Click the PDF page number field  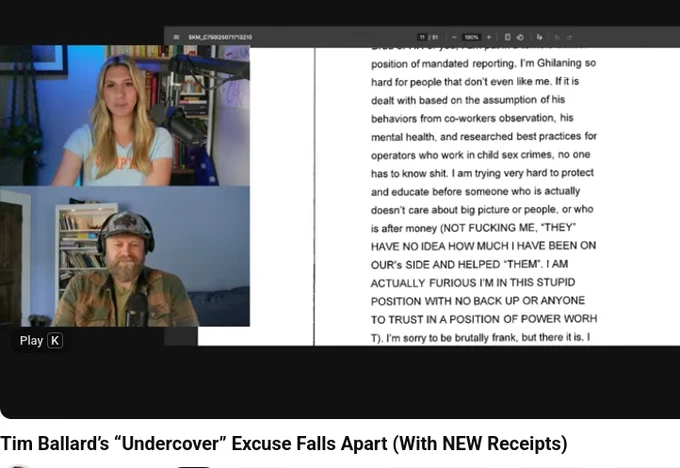[422, 37]
